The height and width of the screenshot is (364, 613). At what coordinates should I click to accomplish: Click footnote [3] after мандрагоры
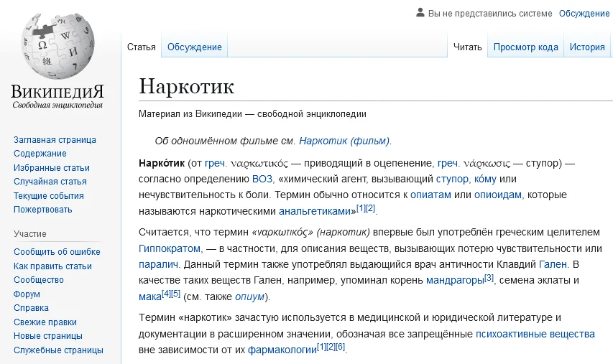pyautogui.click(x=489, y=278)
